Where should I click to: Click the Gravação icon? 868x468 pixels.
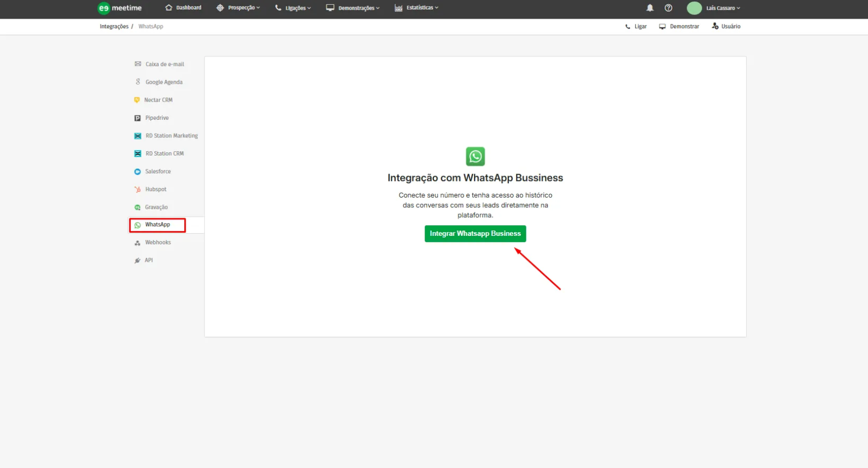137,207
